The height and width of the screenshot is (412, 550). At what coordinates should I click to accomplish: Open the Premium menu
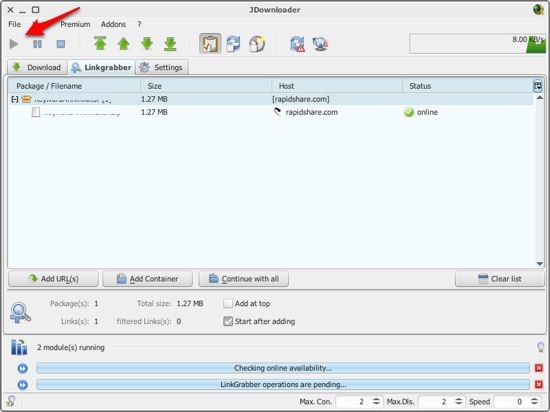75,24
